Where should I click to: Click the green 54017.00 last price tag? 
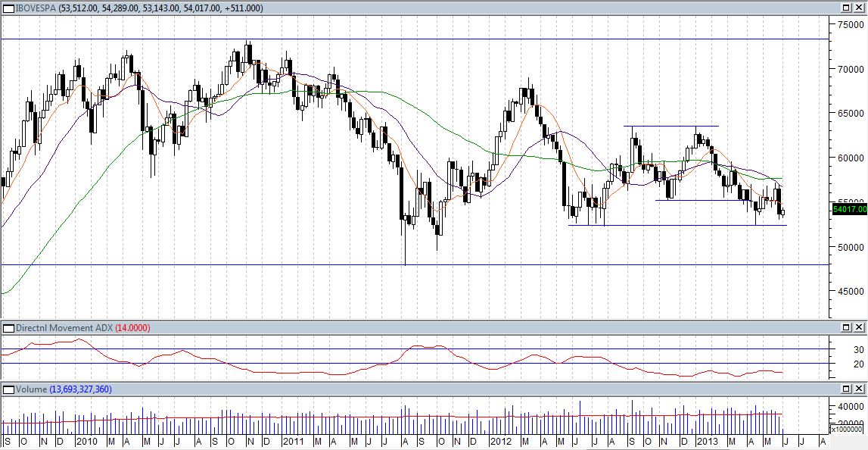coord(848,209)
